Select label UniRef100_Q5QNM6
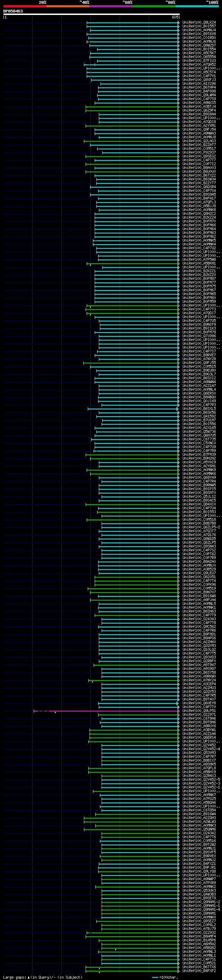This screenshot has height=980, width=222. 199,829
